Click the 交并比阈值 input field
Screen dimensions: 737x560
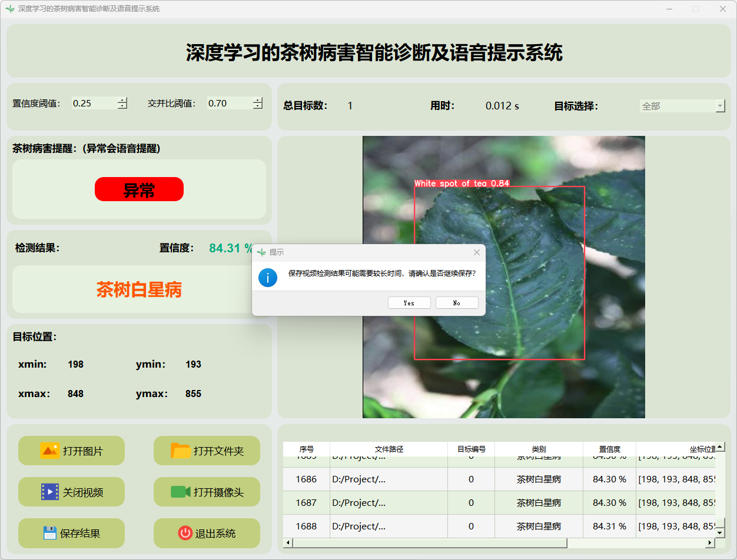[x=228, y=104]
